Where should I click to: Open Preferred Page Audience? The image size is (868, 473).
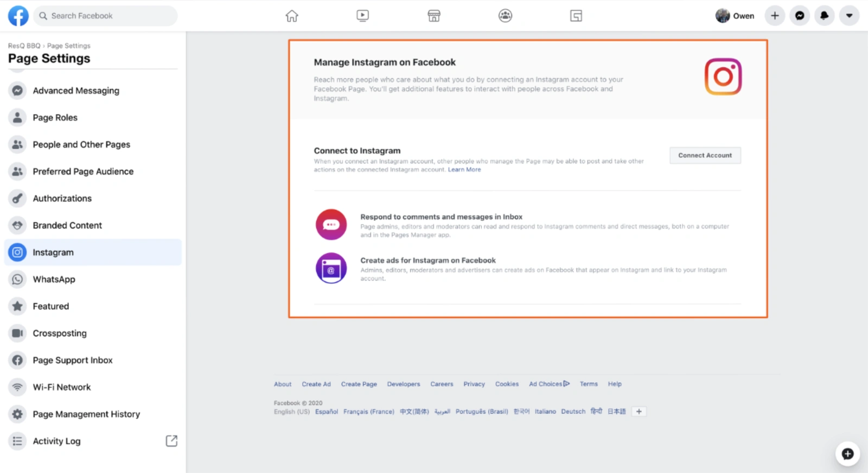pyautogui.click(x=93, y=171)
